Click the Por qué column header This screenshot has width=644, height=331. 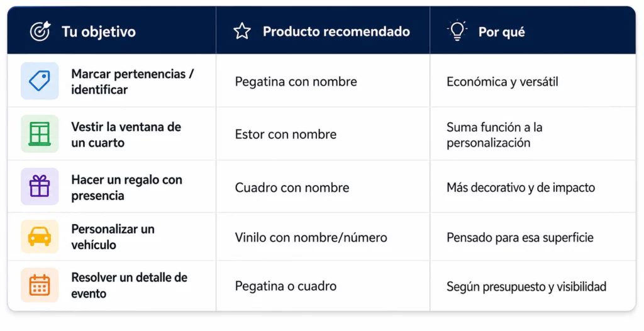501,32
